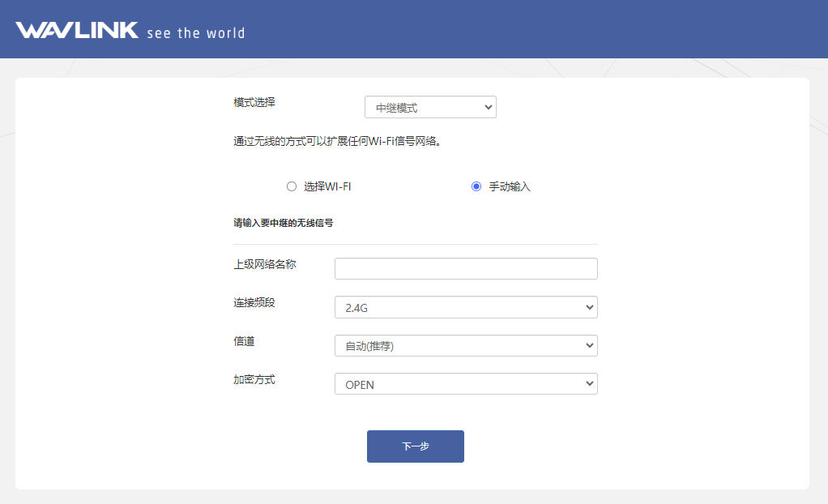Screen dimensions: 828x504
Task: Click the 信道 field label
Action: pos(244,341)
